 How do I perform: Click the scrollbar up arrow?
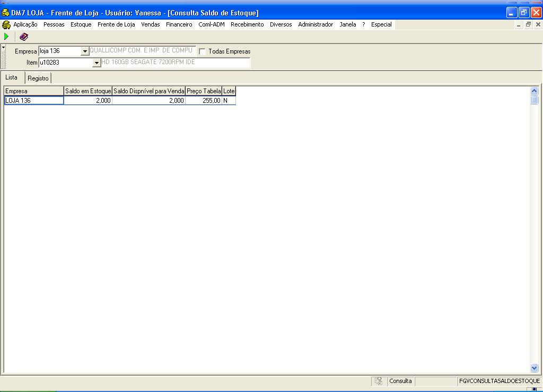pyautogui.click(x=535, y=91)
